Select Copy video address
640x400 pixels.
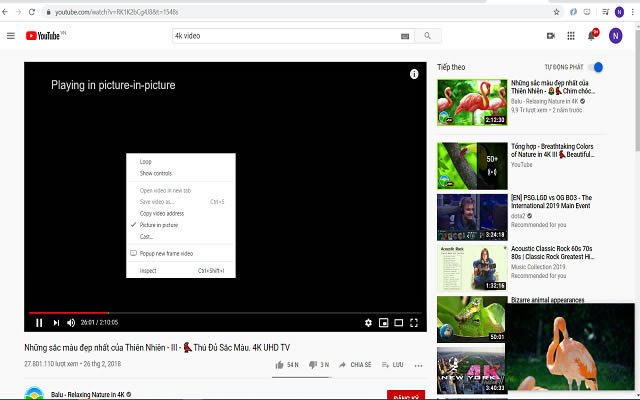pyautogui.click(x=161, y=213)
